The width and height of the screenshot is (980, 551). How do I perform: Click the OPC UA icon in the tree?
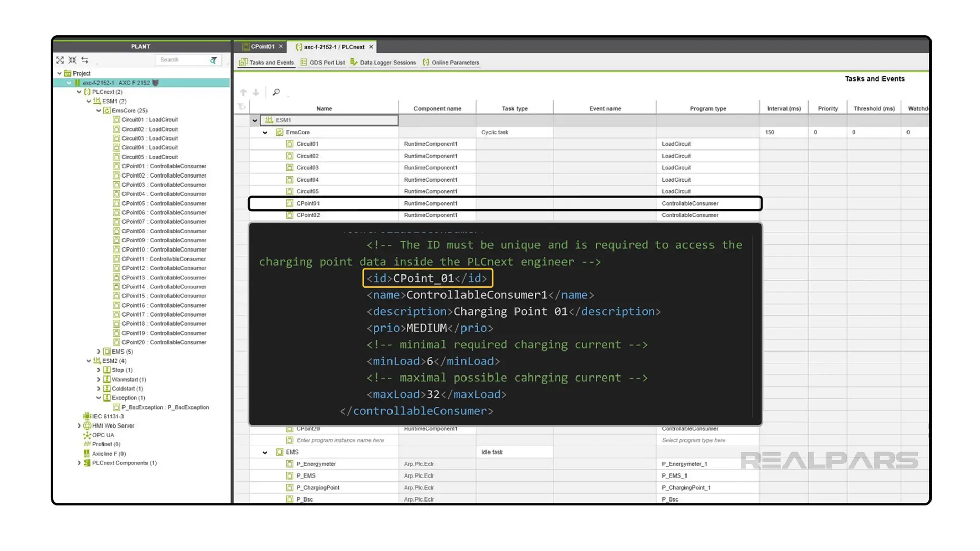(x=87, y=435)
